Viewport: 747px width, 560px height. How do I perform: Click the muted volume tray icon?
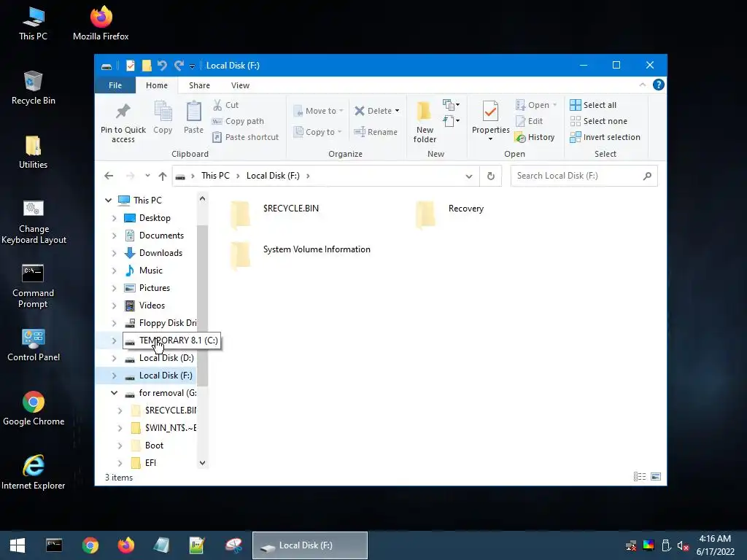pos(683,545)
